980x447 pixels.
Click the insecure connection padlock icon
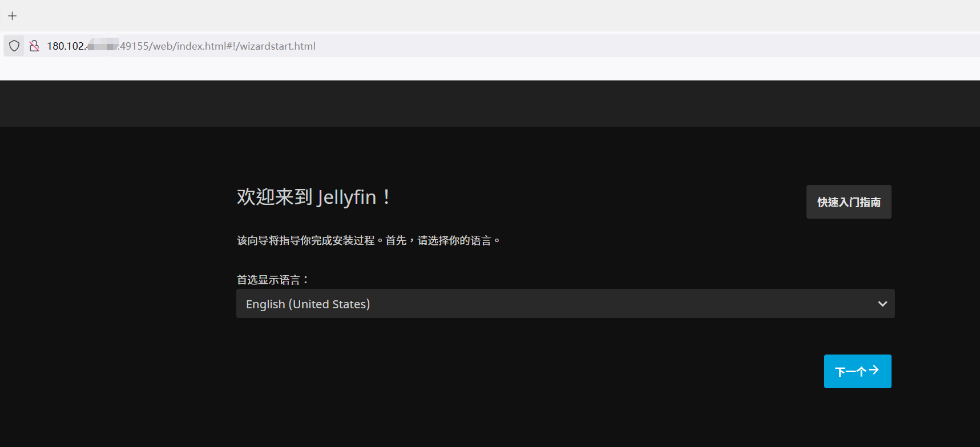[34, 46]
